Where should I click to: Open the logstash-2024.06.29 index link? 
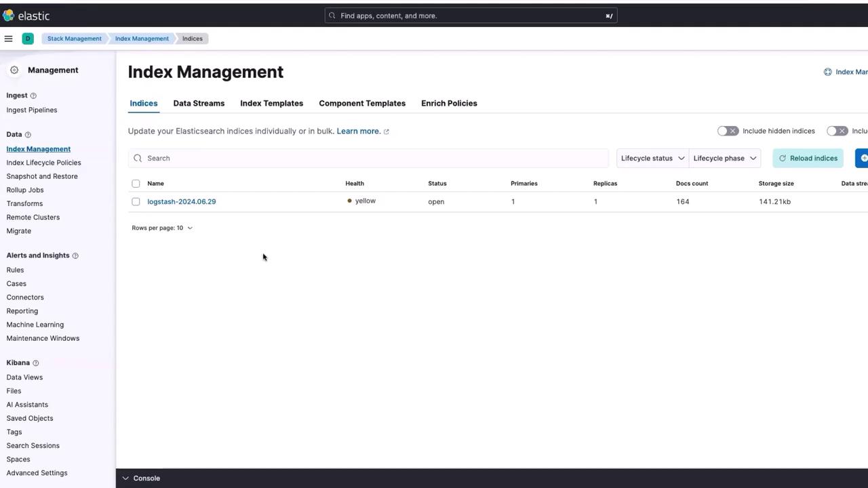182,201
